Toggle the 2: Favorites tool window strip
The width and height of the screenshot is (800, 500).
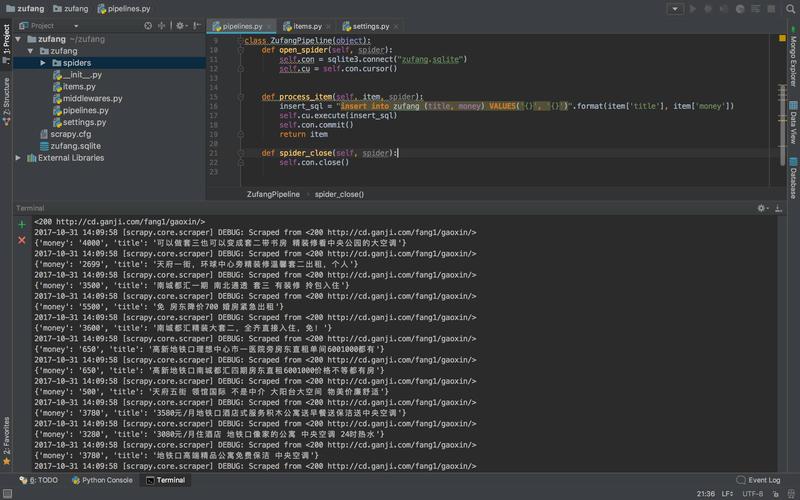pyautogui.click(x=6, y=440)
